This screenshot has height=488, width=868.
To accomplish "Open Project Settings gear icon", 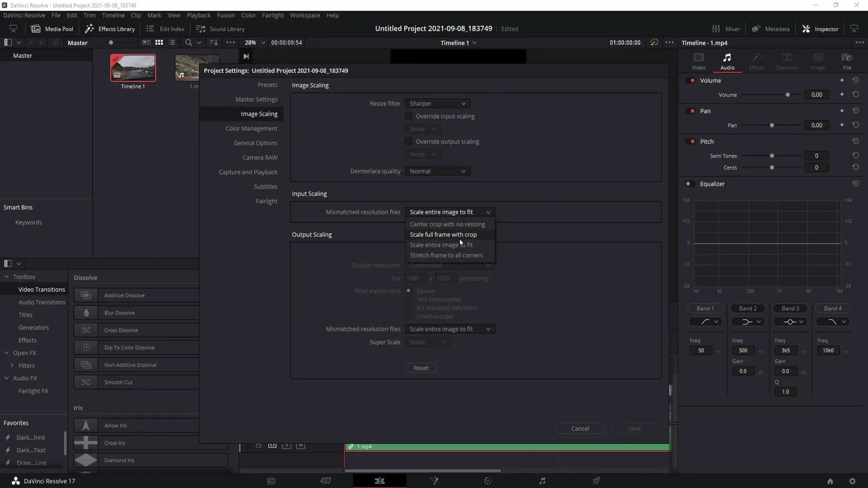I will click(x=852, y=481).
